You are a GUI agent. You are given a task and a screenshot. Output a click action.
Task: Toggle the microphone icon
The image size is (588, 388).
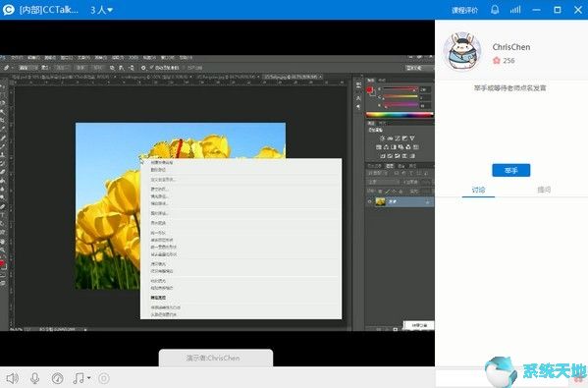[35, 378]
